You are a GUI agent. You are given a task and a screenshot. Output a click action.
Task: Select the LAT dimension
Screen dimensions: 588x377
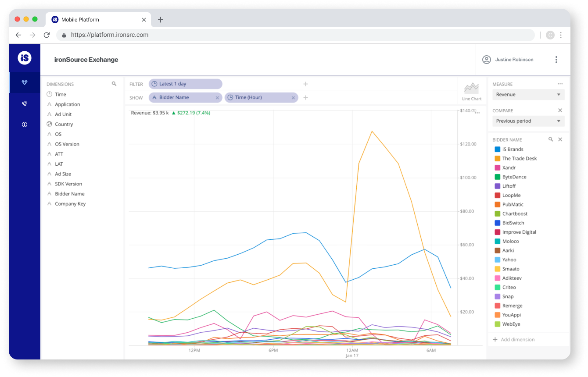point(59,164)
